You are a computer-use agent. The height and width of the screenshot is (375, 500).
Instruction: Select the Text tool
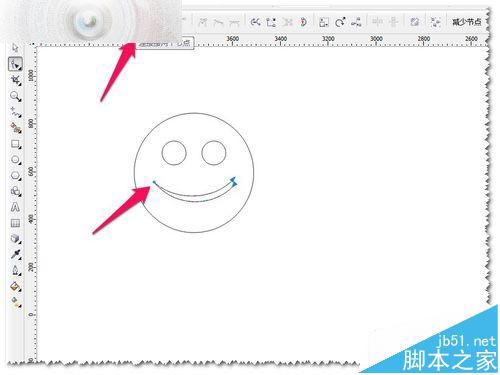15,207
